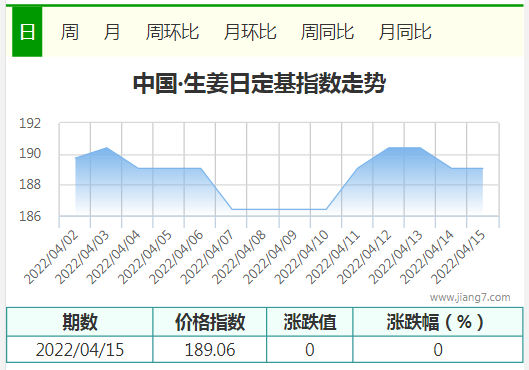The width and height of the screenshot is (529, 370).
Task: Switch to the 周 weekly tab
Action: [70, 32]
